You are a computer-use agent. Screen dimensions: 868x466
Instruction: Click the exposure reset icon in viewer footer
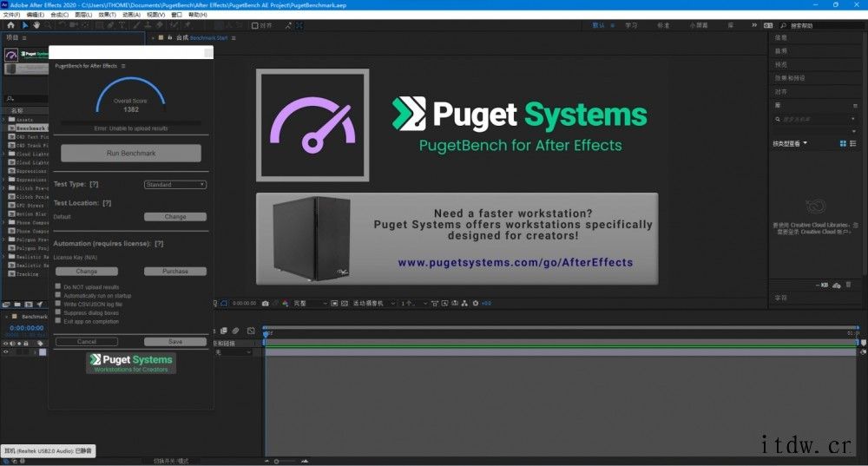(475, 303)
